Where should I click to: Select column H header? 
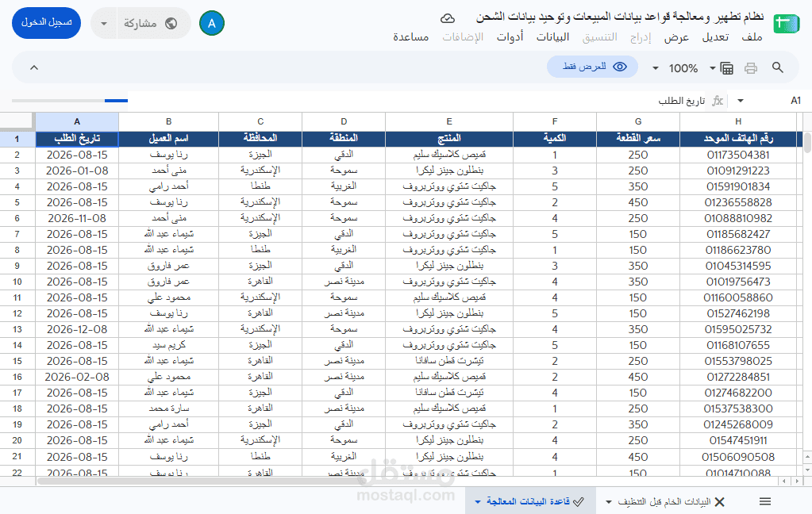[x=738, y=121]
